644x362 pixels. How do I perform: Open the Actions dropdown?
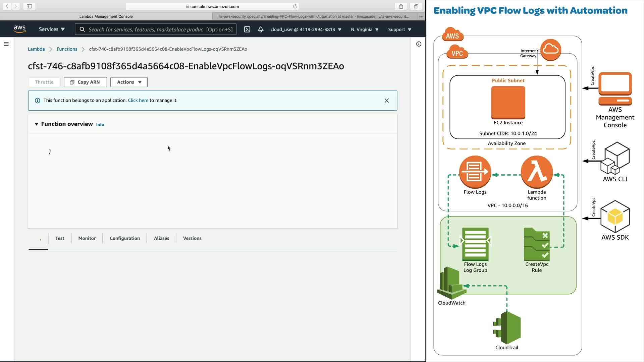pyautogui.click(x=129, y=82)
